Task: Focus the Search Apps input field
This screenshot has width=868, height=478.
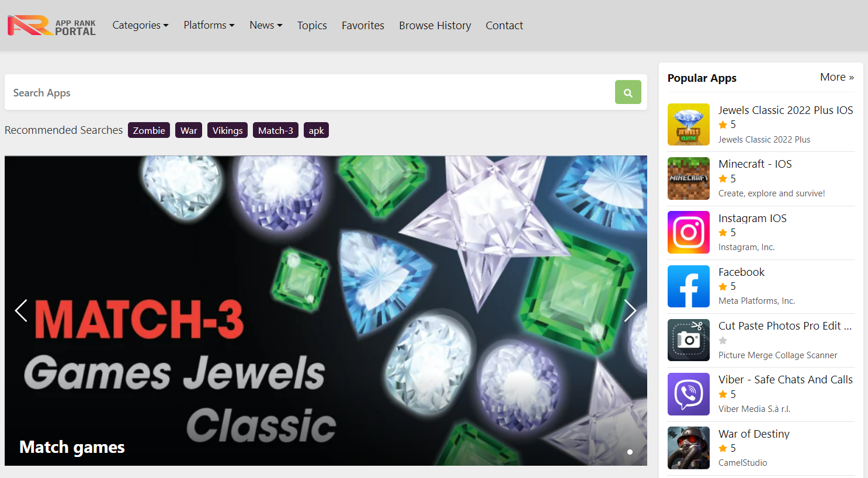Action: pos(310,92)
